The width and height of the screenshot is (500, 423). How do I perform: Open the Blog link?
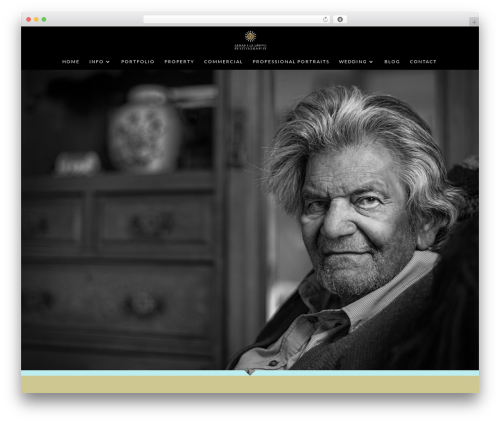pos(392,62)
